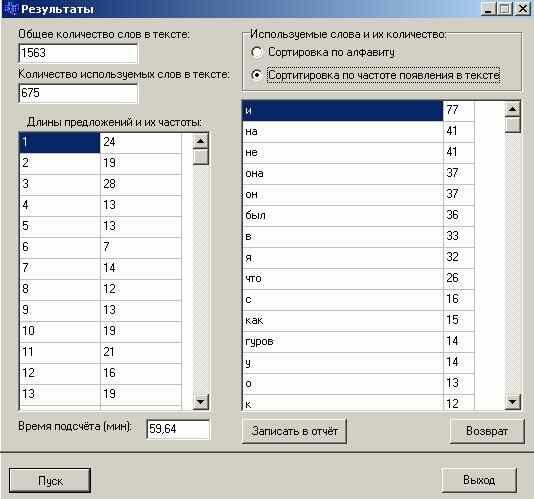Select the word row гуров

pyautogui.click(x=358, y=342)
